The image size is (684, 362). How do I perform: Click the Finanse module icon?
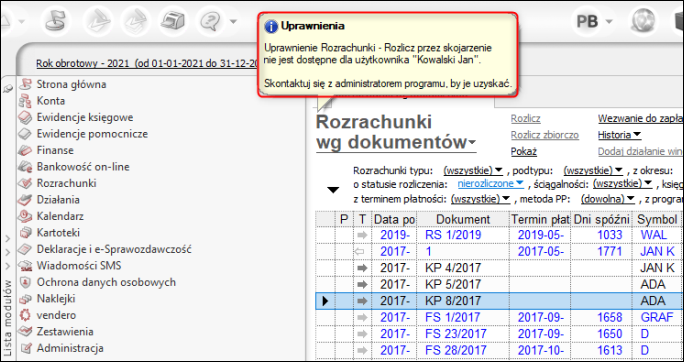click(x=25, y=150)
